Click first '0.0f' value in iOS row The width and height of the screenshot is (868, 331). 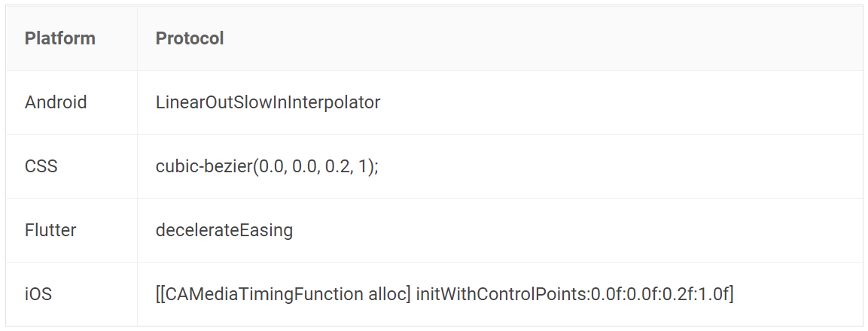coord(608,293)
